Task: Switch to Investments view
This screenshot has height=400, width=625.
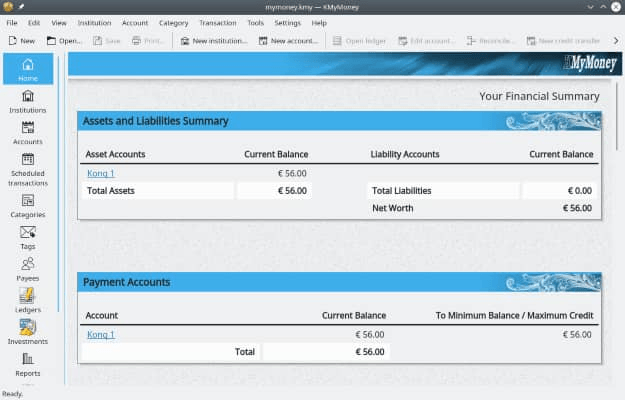Action: click(x=28, y=333)
